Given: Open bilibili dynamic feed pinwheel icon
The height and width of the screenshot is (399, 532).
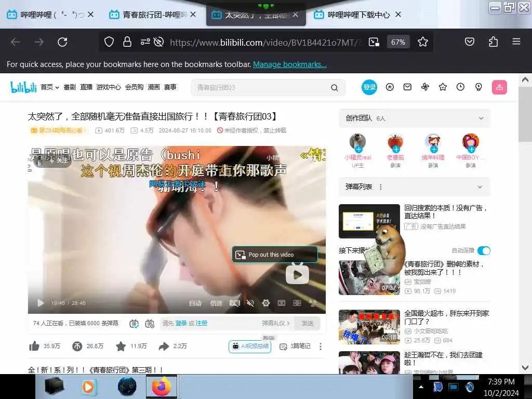Looking at the screenshot, I should pos(425,87).
